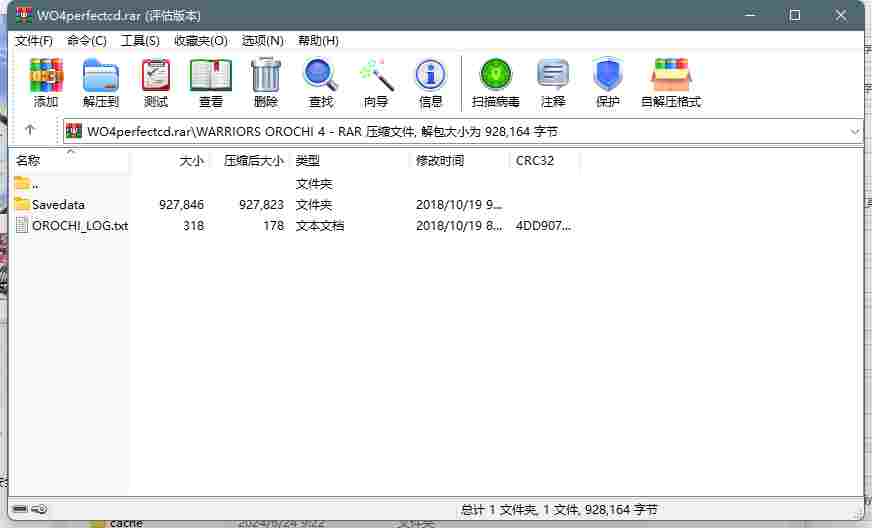Open the View (查看) book icon
The height and width of the screenshot is (528, 872).
[x=211, y=75]
